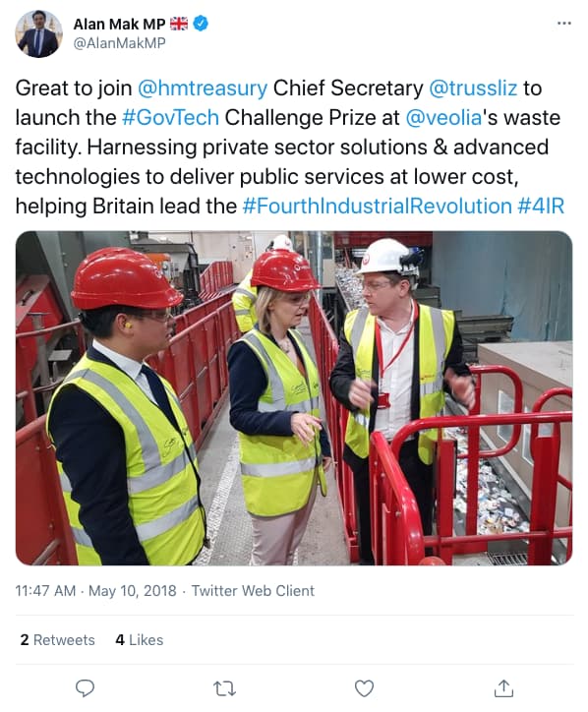Visit the @trussliz profile mention
The width and height of the screenshot is (588, 712).
click(473, 89)
